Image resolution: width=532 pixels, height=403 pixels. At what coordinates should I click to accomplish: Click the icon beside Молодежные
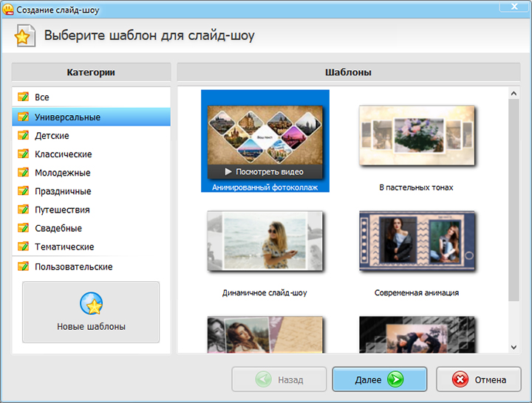coord(24,172)
